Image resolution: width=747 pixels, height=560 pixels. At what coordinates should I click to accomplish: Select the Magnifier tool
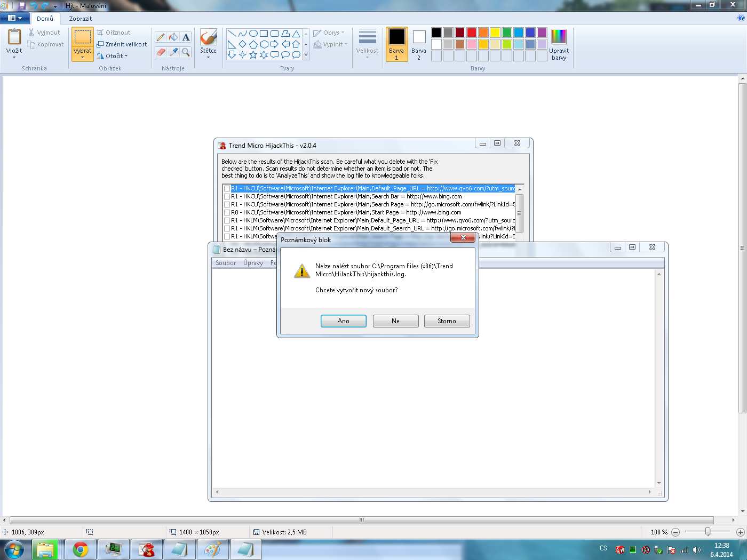(x=186, y=52)
